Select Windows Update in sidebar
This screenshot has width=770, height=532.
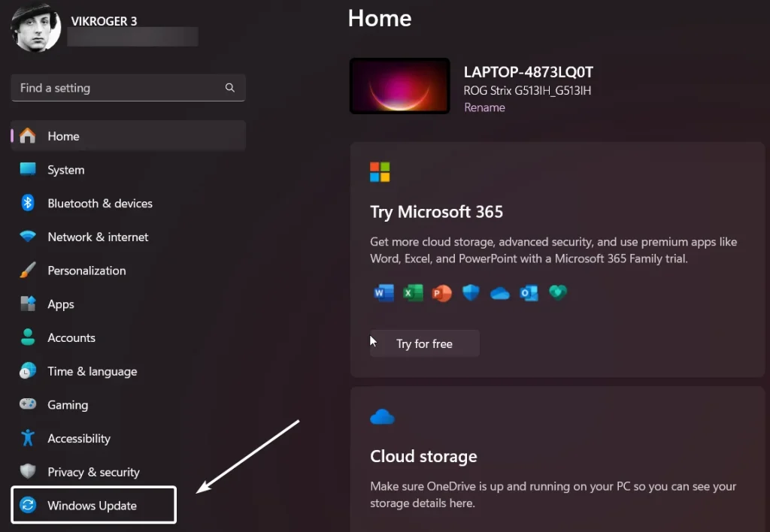[x=94, y=505]
